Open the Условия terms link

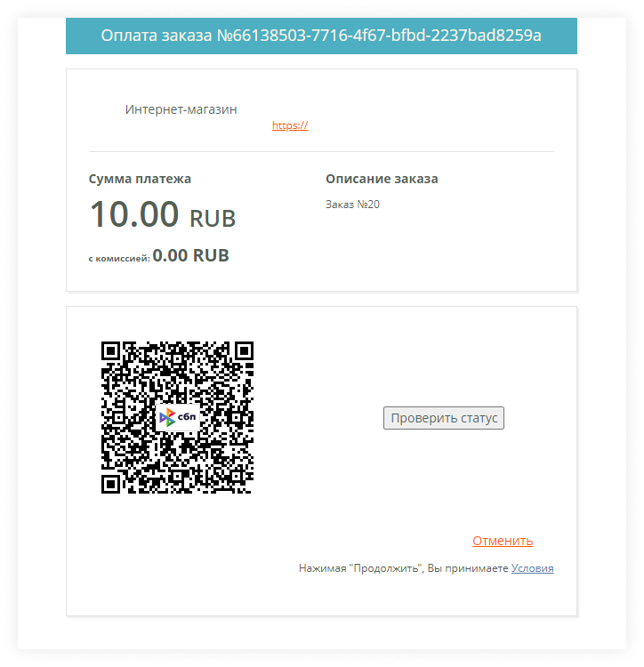532,568
